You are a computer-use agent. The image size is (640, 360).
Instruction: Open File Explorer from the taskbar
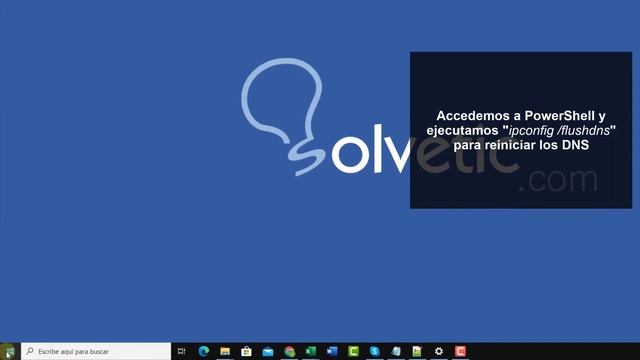coord(225,351)
